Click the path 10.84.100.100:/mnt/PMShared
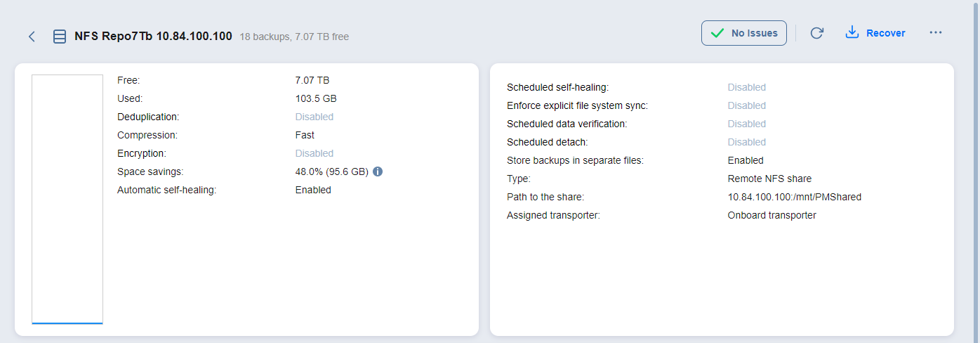Viewport: 980px width, 343px height. 794,197
